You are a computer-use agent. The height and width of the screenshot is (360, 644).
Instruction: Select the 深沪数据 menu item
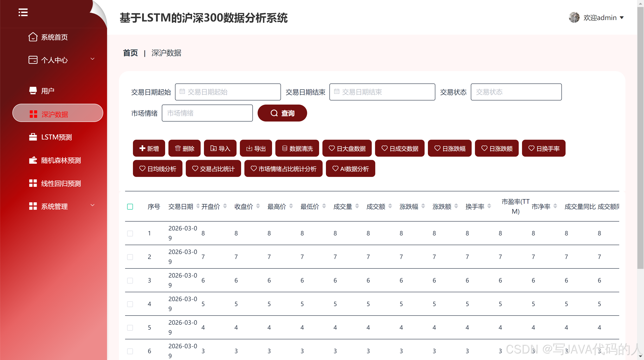click(x=58, y=113)
